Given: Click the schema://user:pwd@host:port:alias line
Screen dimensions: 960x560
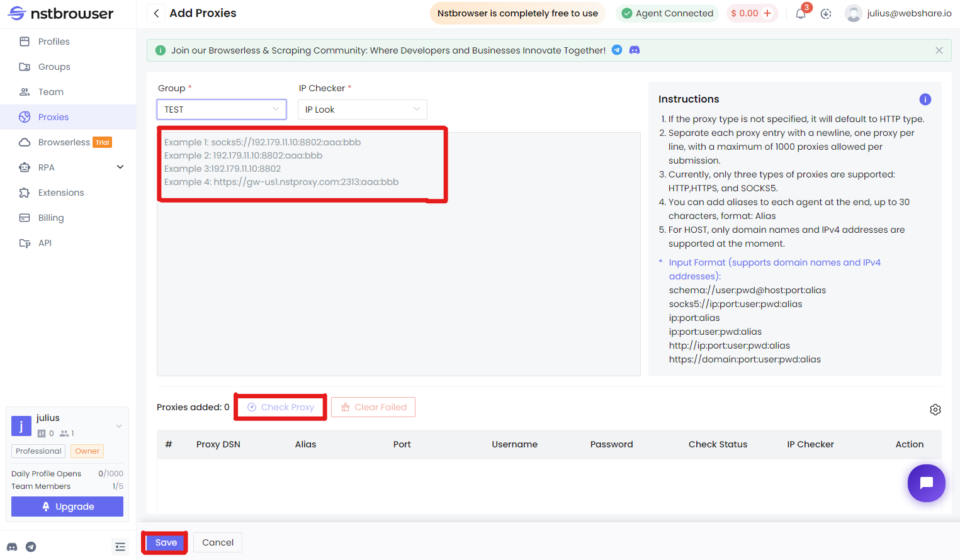Looking at the screenshot, I should point(747,290).
